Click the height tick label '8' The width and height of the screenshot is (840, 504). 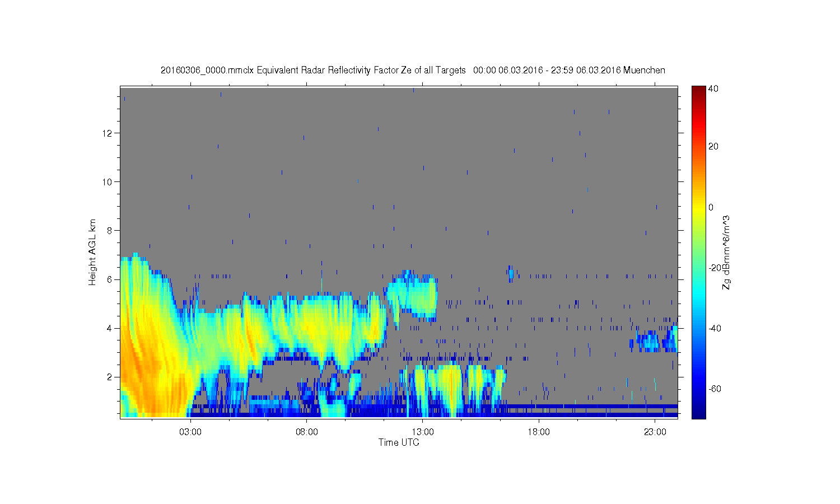tap(111, 231)
